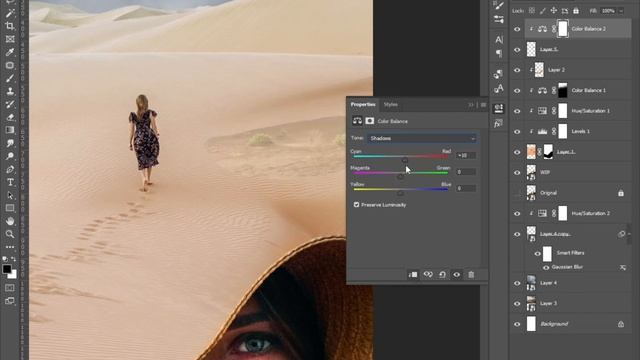Click the Magenta-Green slider handle
This screenshot has width=640, height=360.
[400, 177]
